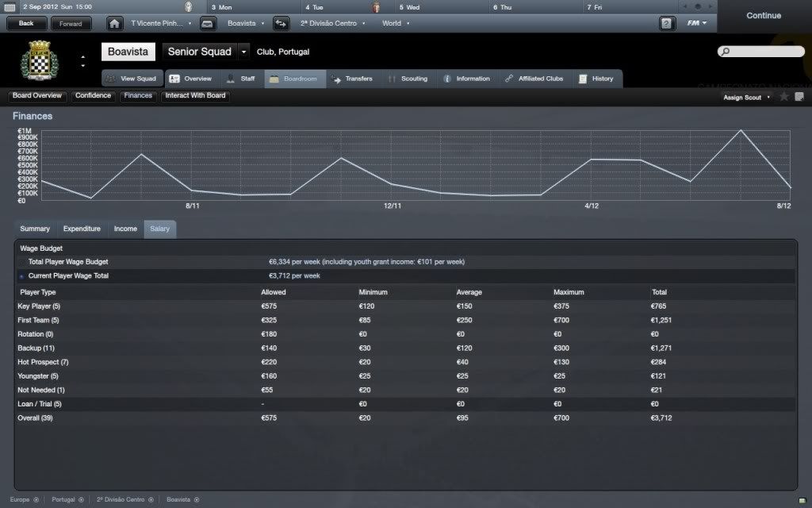This screenshot has height=508, width=812.
Task: Expand the FM menu dropdown
Action: click(697, 23)
